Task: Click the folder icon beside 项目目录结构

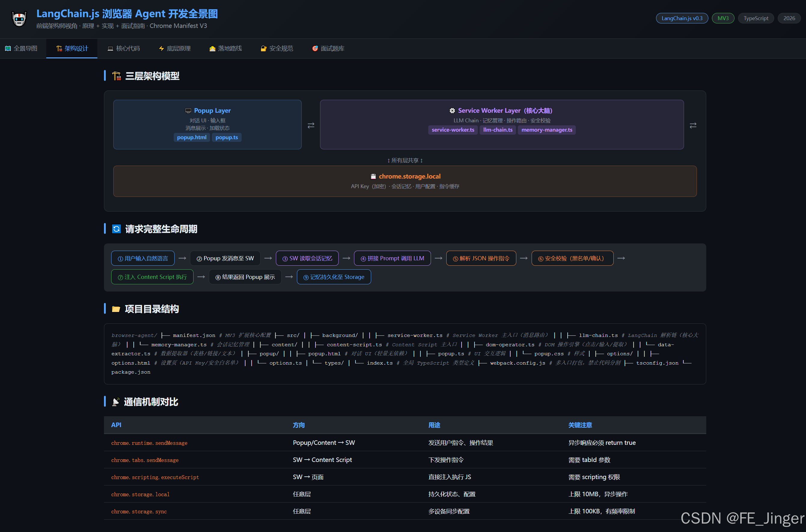Action: (116, 309)
